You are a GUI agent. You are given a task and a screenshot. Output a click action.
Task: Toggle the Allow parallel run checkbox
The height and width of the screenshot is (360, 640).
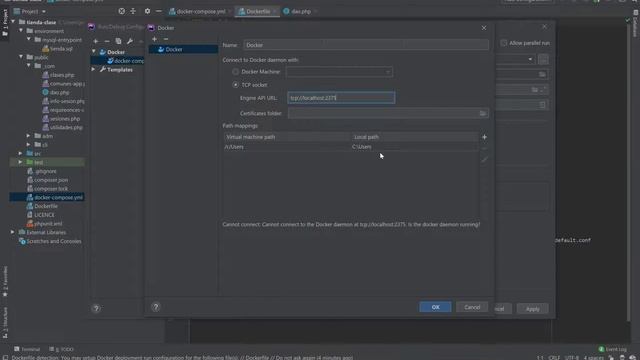click(x=504, y=43)
